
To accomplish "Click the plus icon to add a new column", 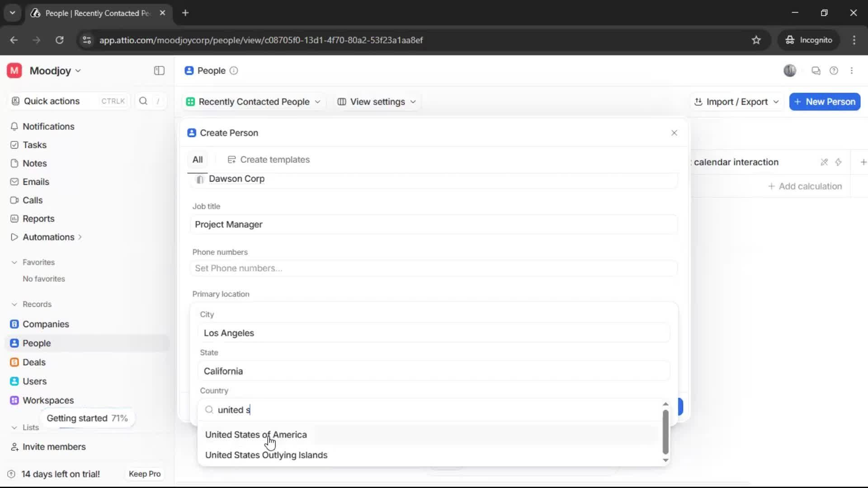I will click(863, 162).
